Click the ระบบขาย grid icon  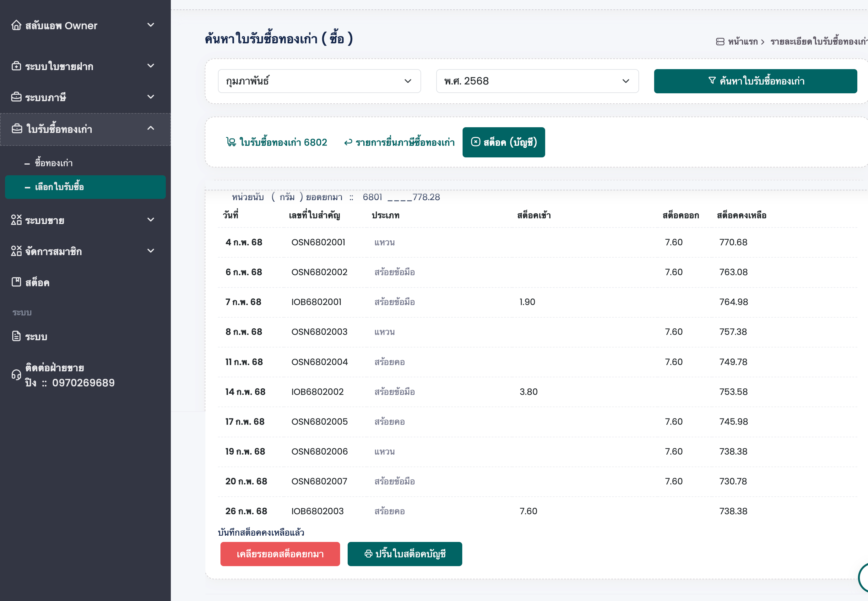pos(16,220)
